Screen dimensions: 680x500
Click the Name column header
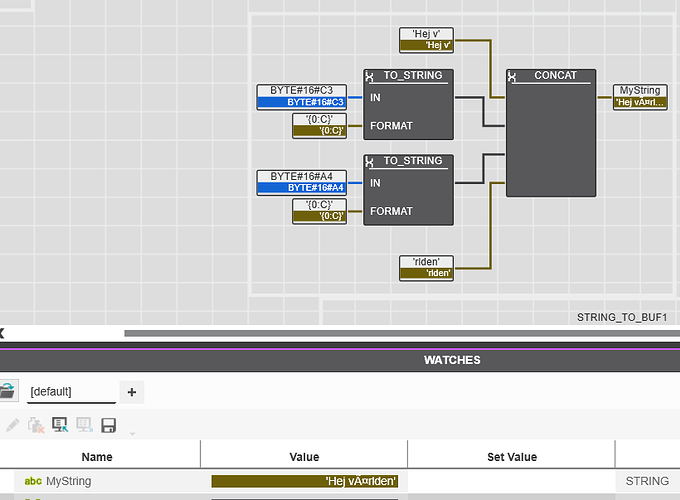[97, 456]
